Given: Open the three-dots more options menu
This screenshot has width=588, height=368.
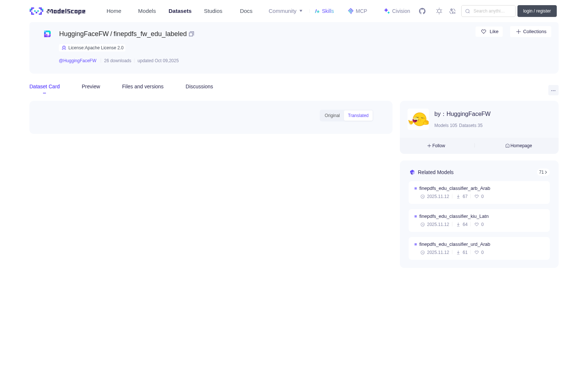Looking at the screenshot, I should [x=553, y=90].
